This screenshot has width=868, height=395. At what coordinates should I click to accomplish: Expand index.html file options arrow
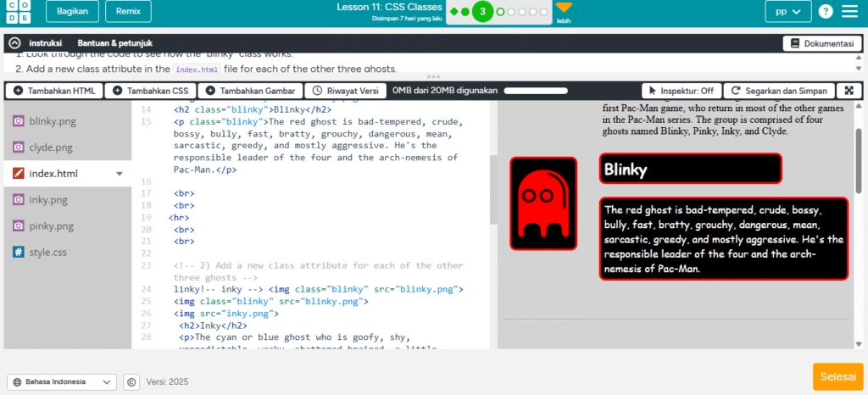pos(120,174)
